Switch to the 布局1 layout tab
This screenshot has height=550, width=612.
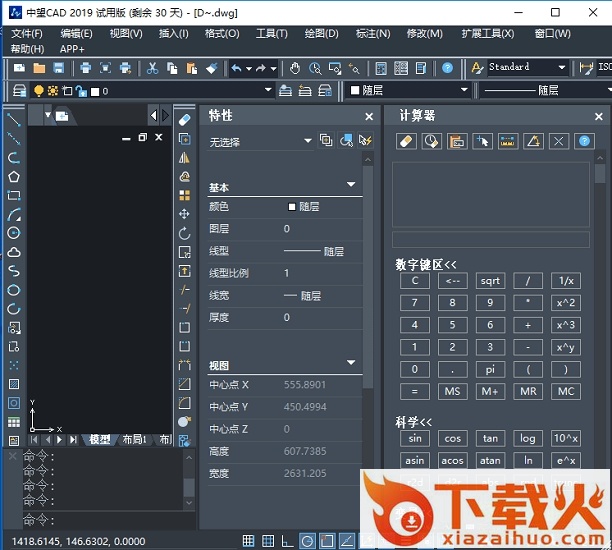coord(135,440)
